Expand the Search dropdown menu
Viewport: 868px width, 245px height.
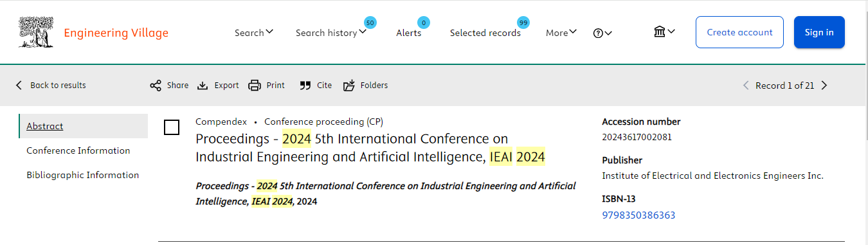(x=254, y=33)
